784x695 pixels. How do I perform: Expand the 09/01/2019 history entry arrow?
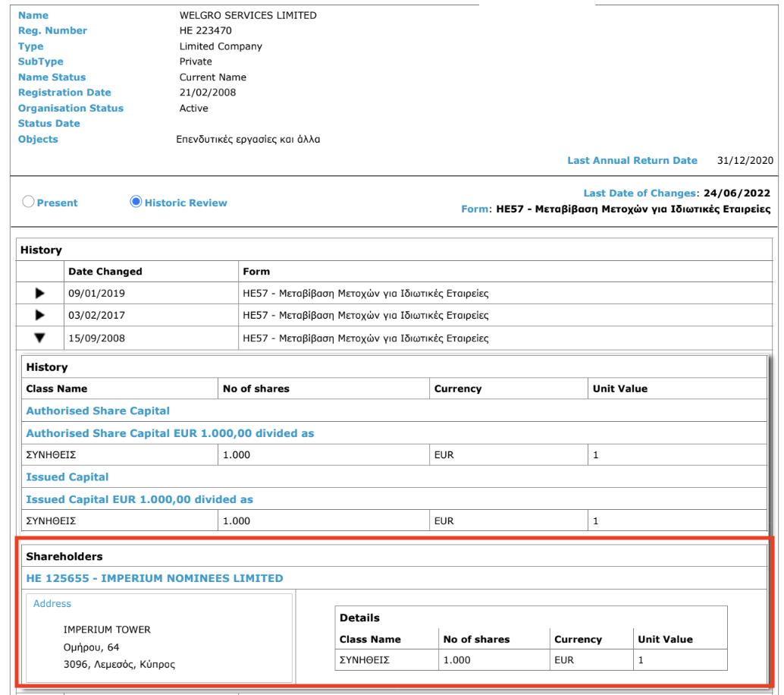40,293
